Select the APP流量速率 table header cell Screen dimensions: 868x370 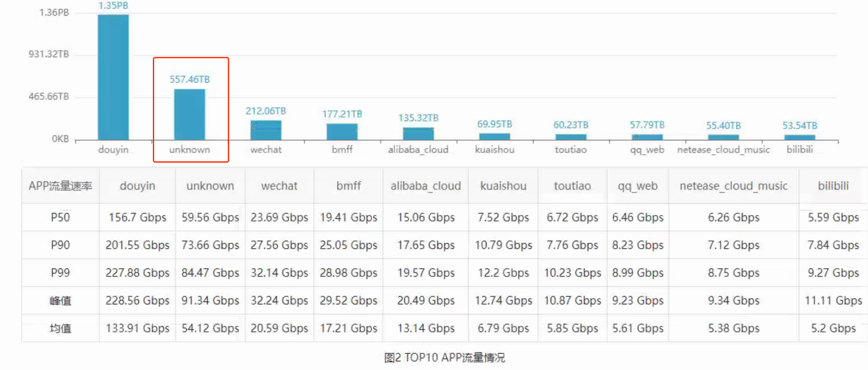click(60, 186)
